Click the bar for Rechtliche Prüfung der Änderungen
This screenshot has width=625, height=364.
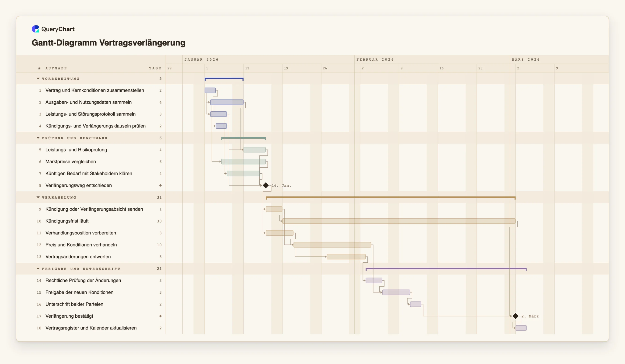[374, 281]
